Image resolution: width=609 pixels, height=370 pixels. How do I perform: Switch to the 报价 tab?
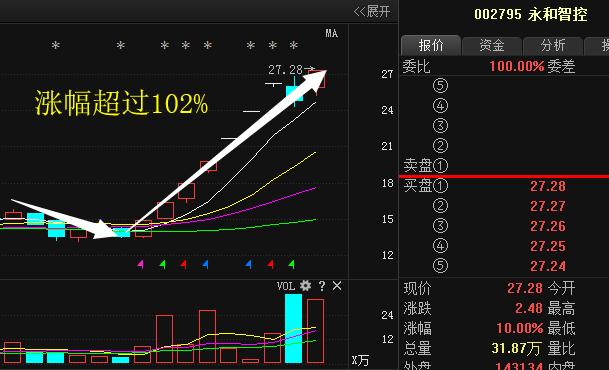pos(431,45)
